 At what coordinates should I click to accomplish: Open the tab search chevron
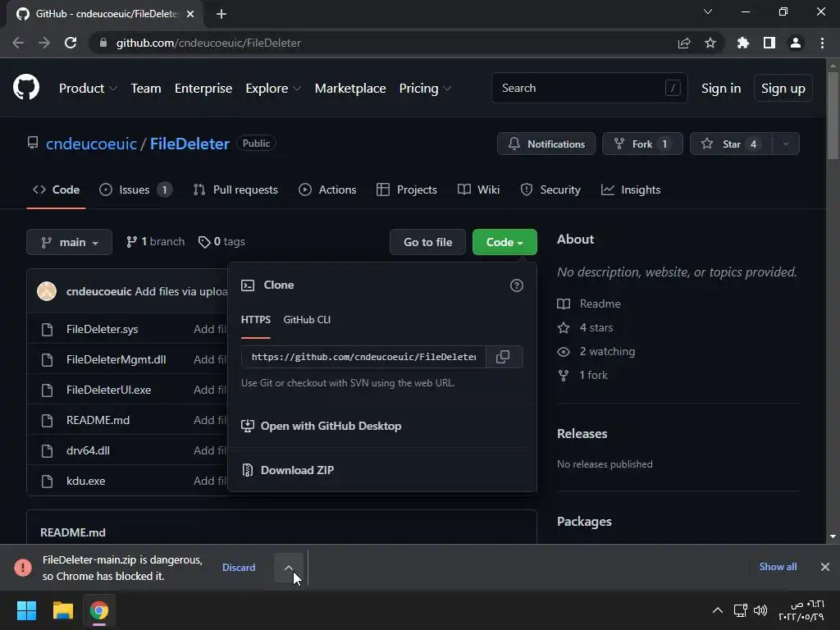click(x=708, y=11)
